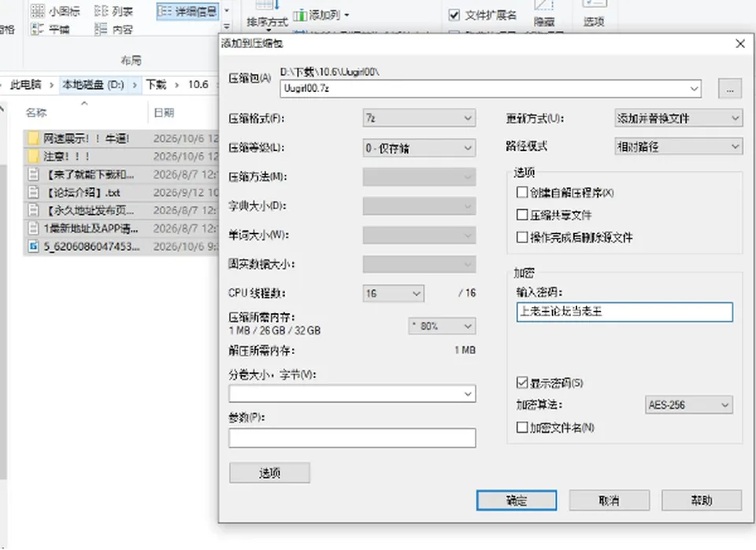Viewport: 756px width, 550px height.
Task: Select the 详细信息 details layout in Explorer
Action: pyautogui.click(x=187, y=11)
